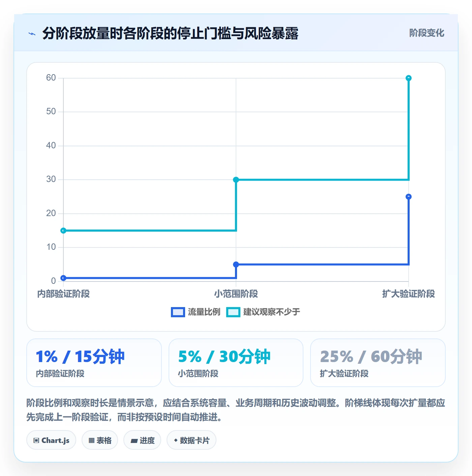Click the cyan data point at 30
This screenshot has height=476, width=472.
236,180
